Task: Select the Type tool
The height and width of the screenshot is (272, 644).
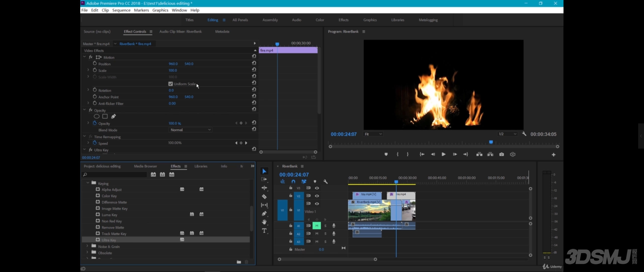Action: tap(264, 231)
